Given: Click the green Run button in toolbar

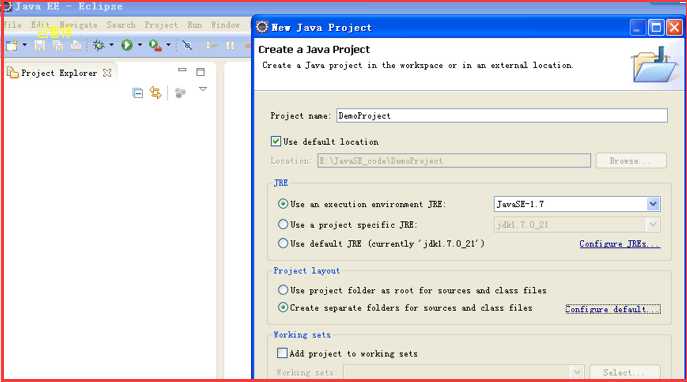Looking at the screenshot, I should coord(127,45).
